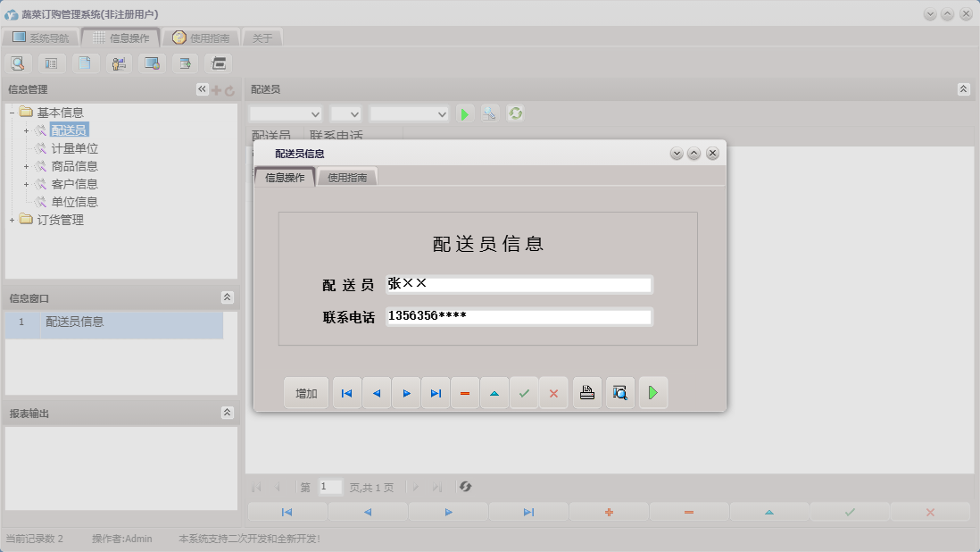980x552 pixels.
Task: Switch to the 使用指南 tab in the dialog
Action: click(348, 177)
